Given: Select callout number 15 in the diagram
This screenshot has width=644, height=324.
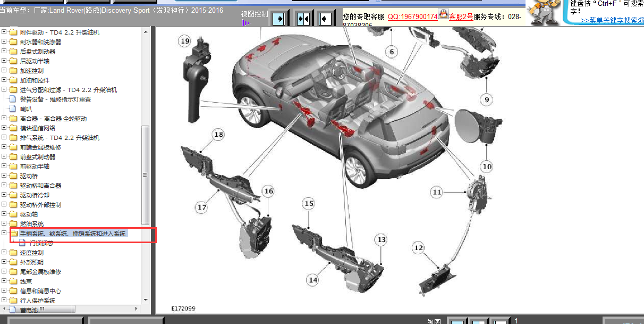Looking at the screenshot, I should click(x=309, y=203).
